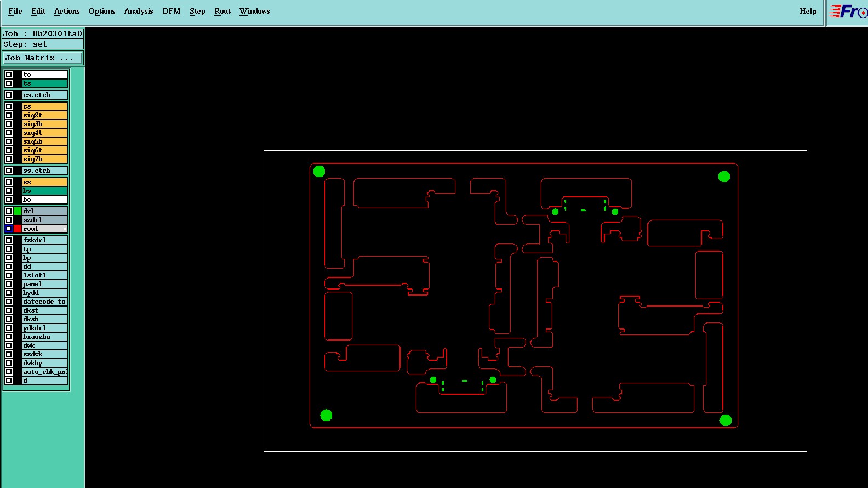Toggle display checkbox for drl layer
The image size is (868, 488).
tap(9, 211)
